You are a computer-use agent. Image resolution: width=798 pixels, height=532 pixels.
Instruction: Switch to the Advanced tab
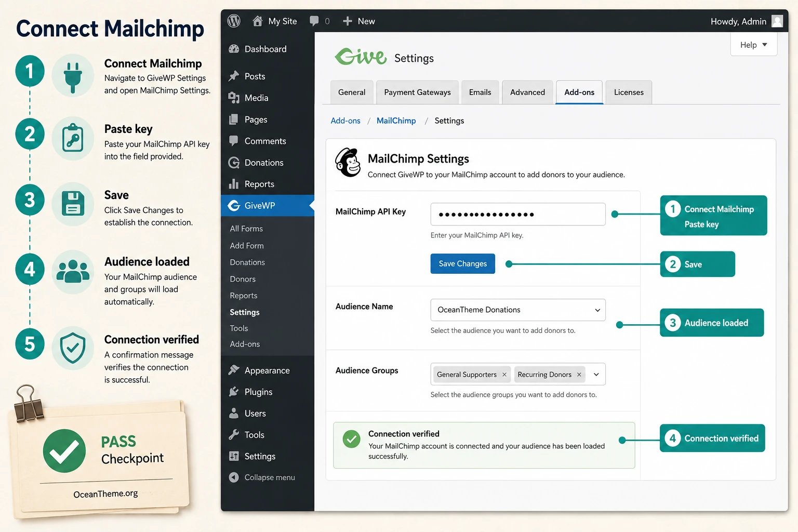tap(527, 92)
